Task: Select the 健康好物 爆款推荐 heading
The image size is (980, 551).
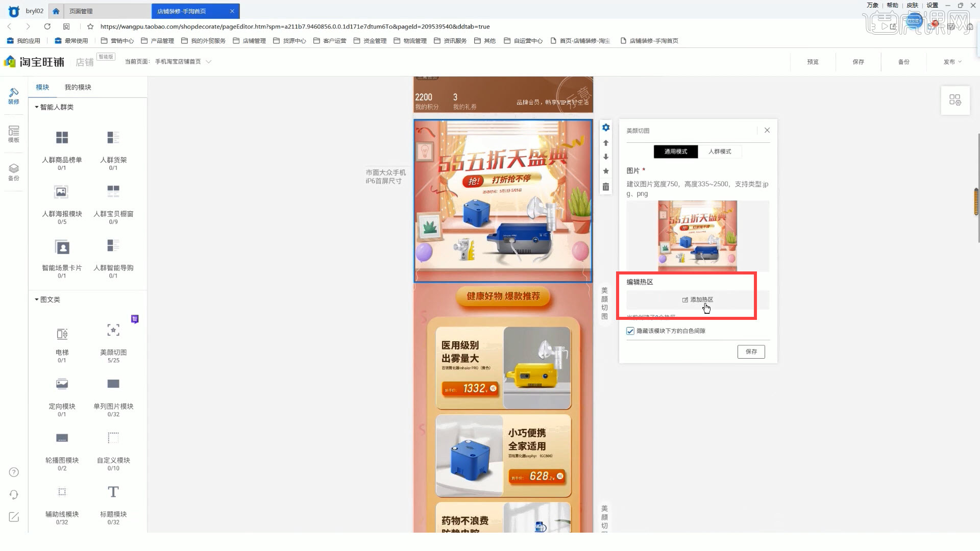Action: (503, 296)
